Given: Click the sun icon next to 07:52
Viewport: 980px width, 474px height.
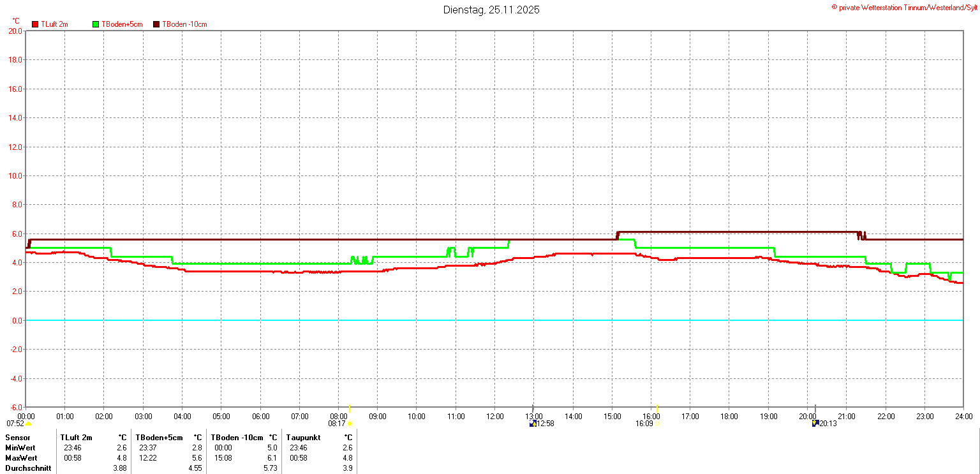Looking at the screenshot, I should [x=29, y=424].
